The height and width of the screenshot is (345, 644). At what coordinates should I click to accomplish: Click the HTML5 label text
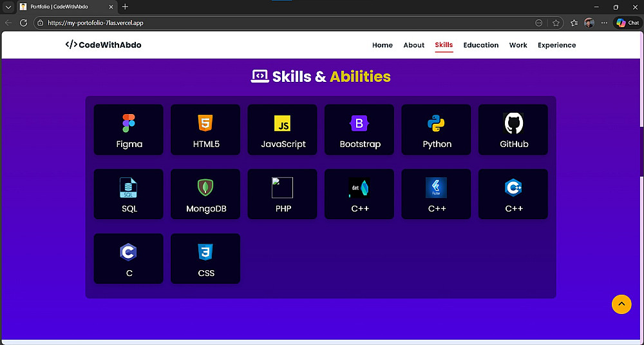click(206, 144)
